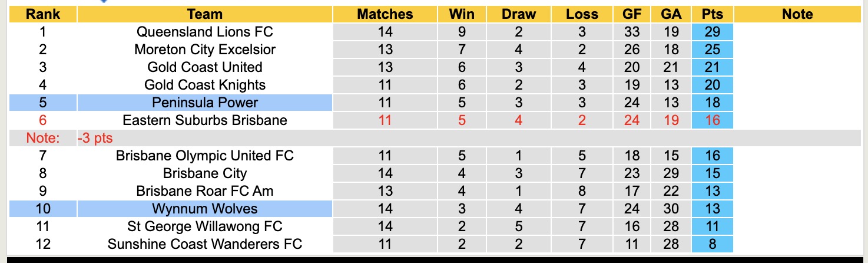This screenshot has height=263, width=868.
Task: Click the Gold Coast Knights team name
Action: point(204,85)
